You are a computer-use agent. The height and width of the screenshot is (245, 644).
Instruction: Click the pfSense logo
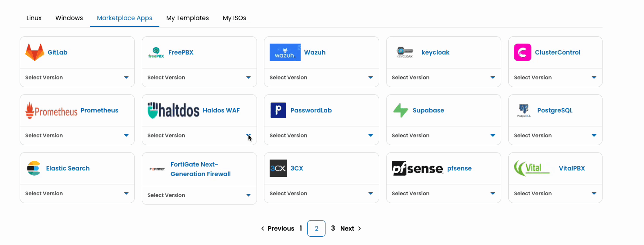point(418,168)
